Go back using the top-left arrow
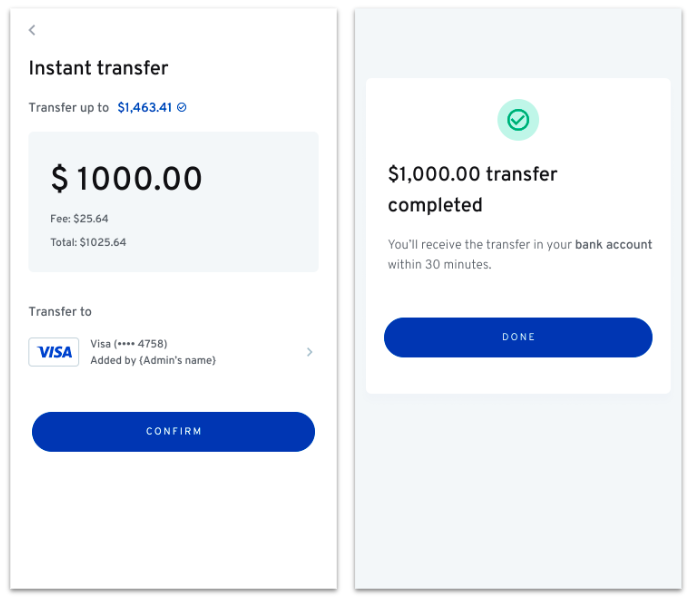Screen dimensions: 691x602 pyautogui.click(x=32, y=30)
